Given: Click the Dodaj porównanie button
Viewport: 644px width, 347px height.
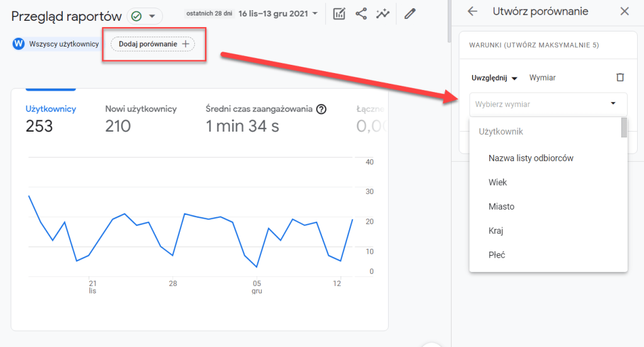Looking at the screenshot, I should point(153,44).
